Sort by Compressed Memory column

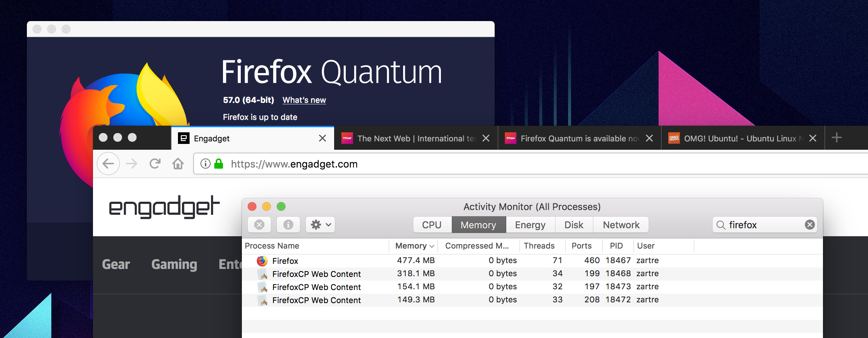[478, 246]
